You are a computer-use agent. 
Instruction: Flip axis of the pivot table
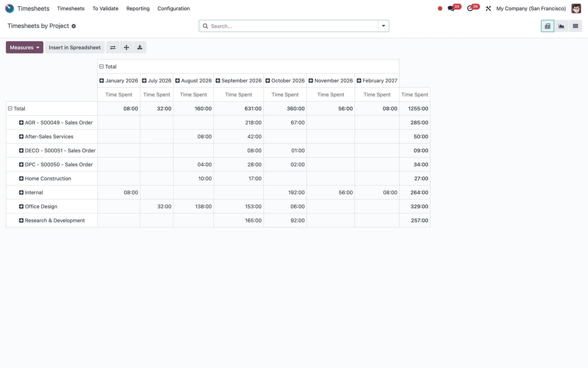pos(113,47)
